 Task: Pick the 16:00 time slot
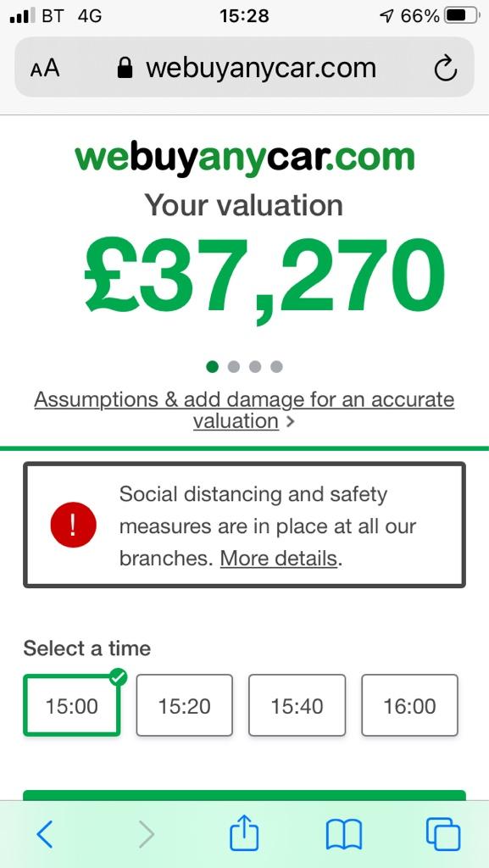coord(410,705)
